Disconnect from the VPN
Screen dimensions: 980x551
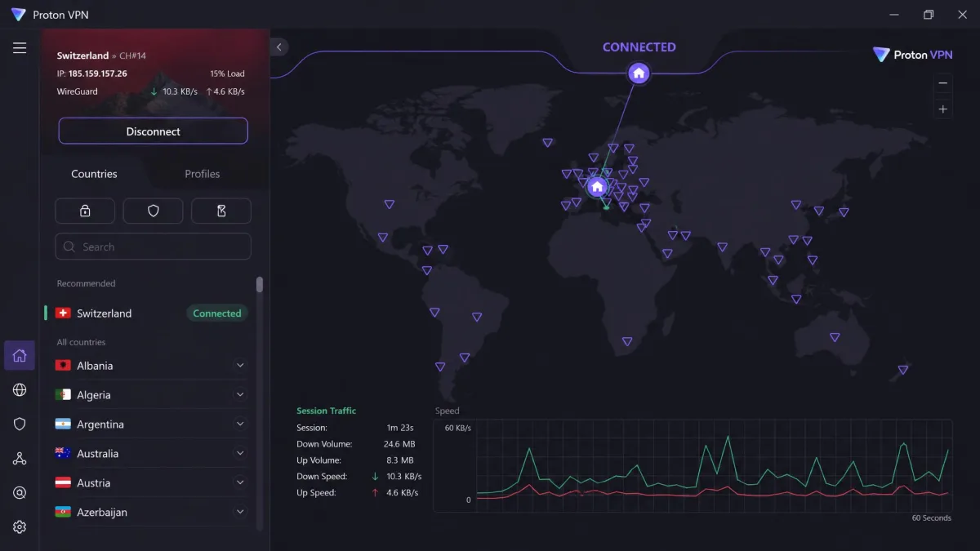[x=153, y=131]
